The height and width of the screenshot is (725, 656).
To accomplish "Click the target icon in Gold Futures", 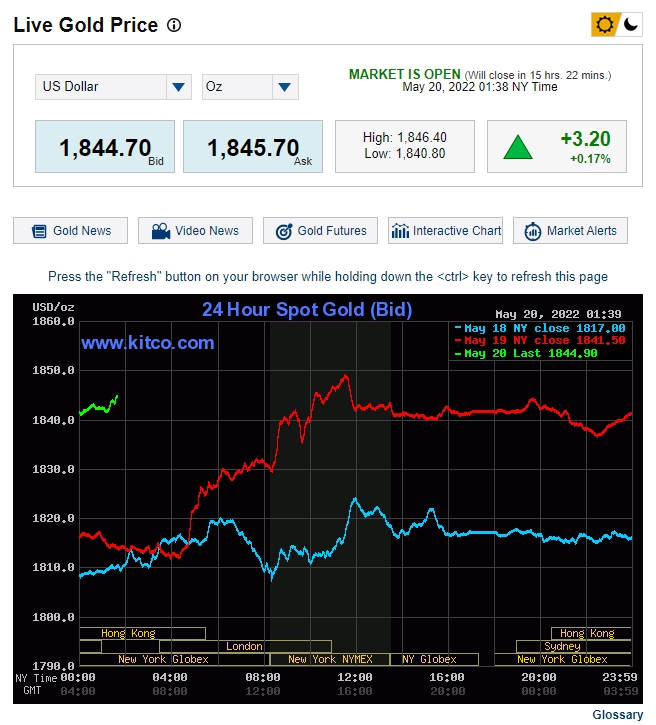I will (284, 231).
